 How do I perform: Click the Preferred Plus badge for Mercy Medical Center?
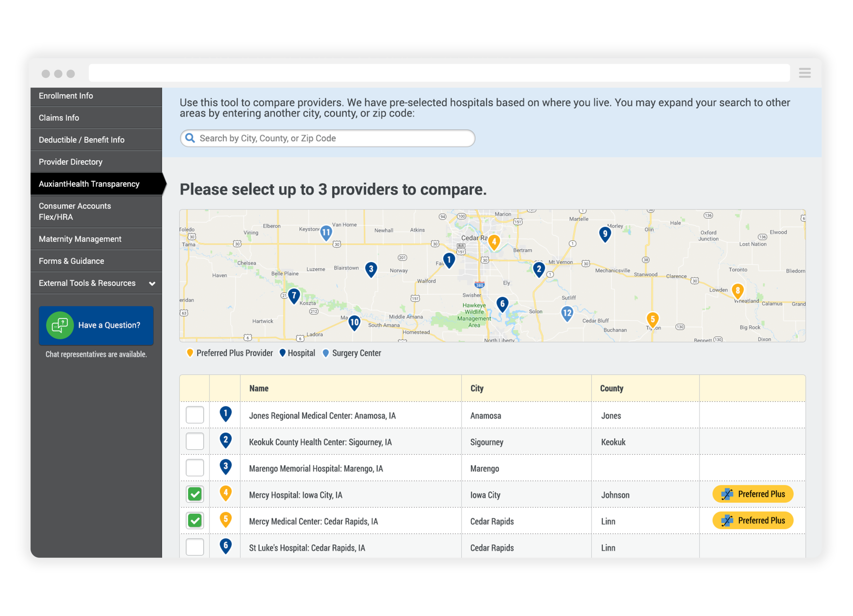tap(753, 520)
